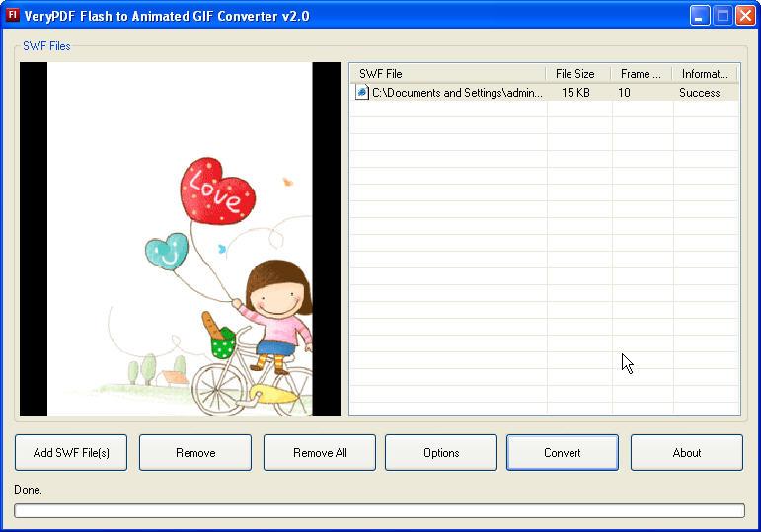Click the SWF Files group label
This screenshot has width=761, height=532.
[x=46, y=46]
